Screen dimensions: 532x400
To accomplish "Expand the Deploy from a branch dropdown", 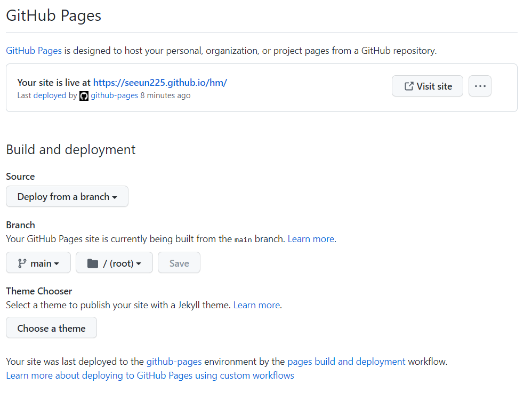I will click(67, 196).
